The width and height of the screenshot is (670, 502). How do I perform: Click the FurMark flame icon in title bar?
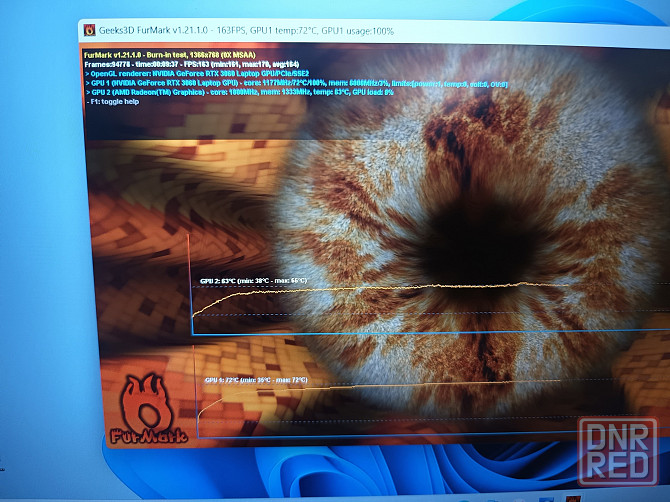click(x=89, y=30)
